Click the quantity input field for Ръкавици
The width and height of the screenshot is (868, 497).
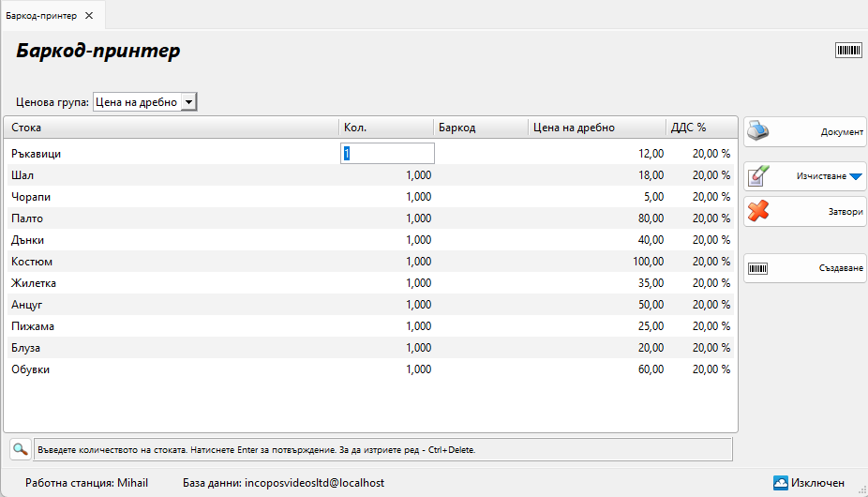tap(387, 153)
